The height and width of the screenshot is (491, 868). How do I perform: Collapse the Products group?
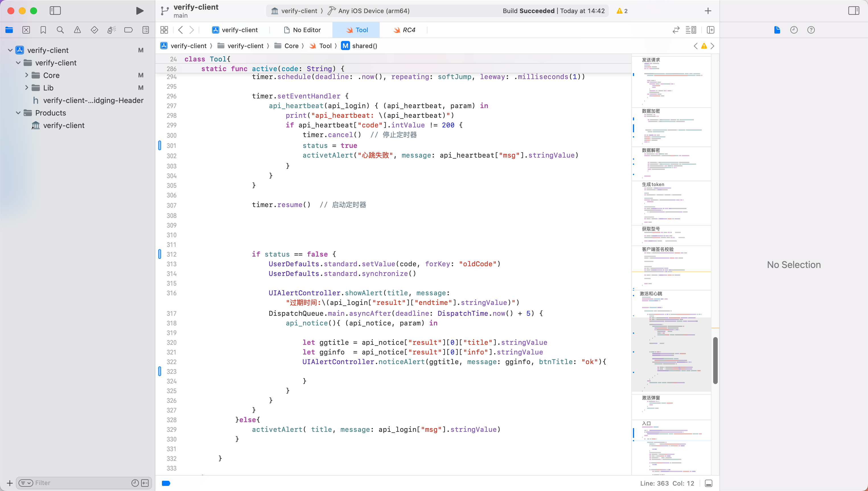(18, 113)
